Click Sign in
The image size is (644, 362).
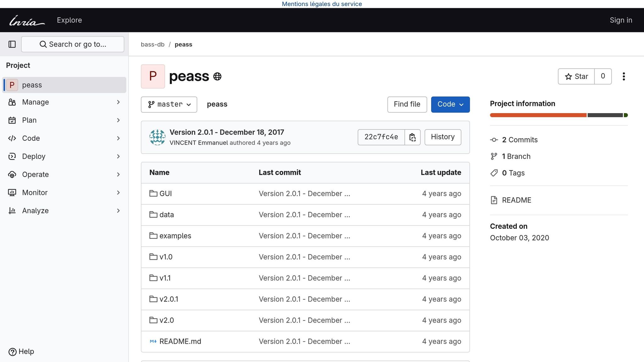pyautogui.click(x=621, y=20)
